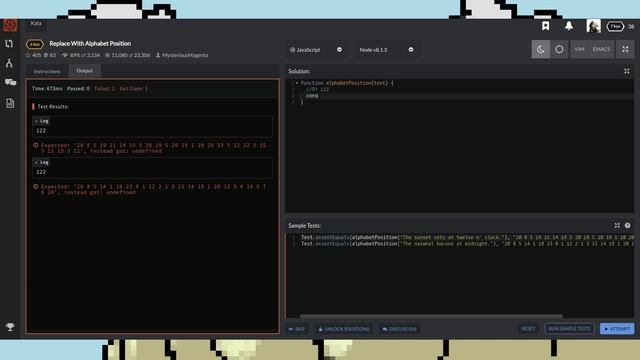Viewport: 640px width, 360px height.
Task: Click the satisfaction rating 89% stat
Action: (x=80, y=55)
